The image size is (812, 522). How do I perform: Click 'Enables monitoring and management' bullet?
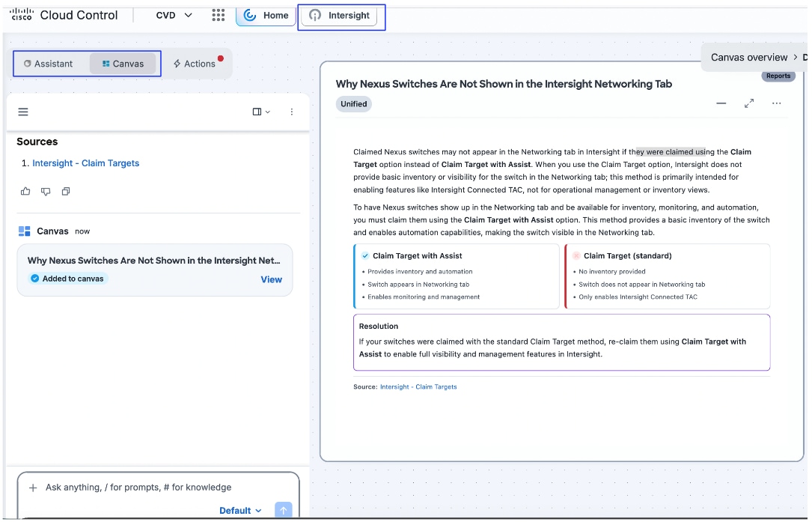click(424, 297)
